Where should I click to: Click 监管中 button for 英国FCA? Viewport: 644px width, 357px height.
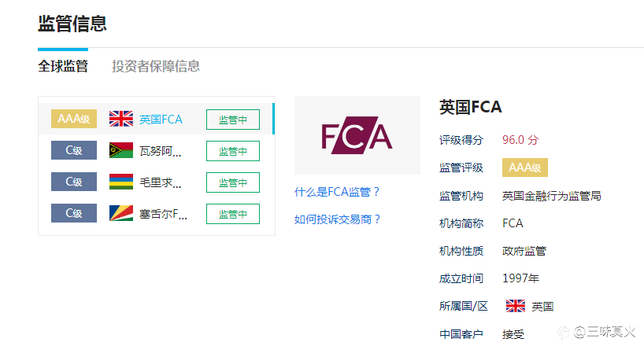click(x=233, y=120)
